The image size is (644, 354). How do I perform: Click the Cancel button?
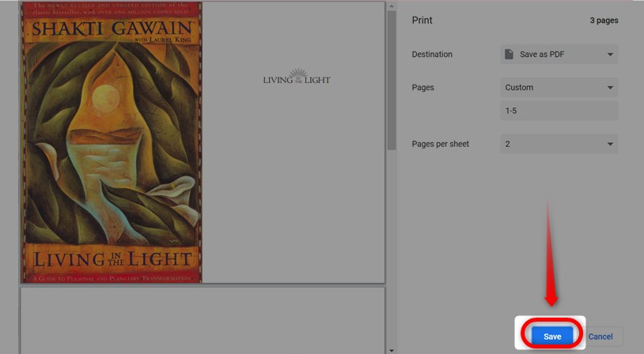click(x=600, y=337)
